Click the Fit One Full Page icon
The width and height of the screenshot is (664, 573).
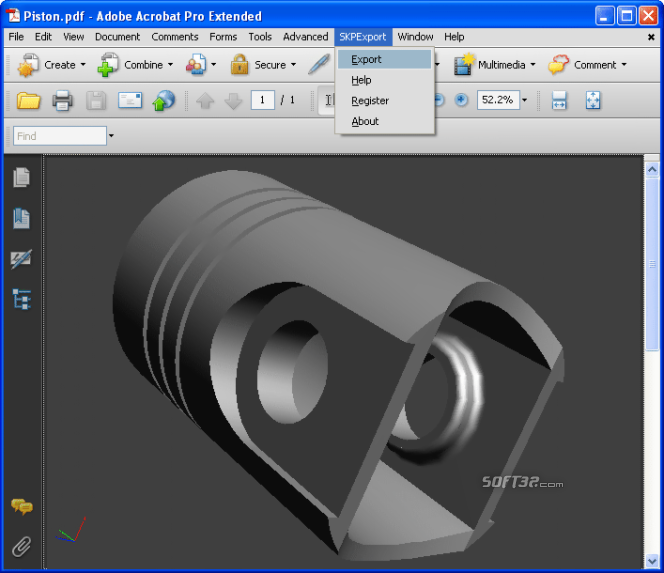point(593,101)
